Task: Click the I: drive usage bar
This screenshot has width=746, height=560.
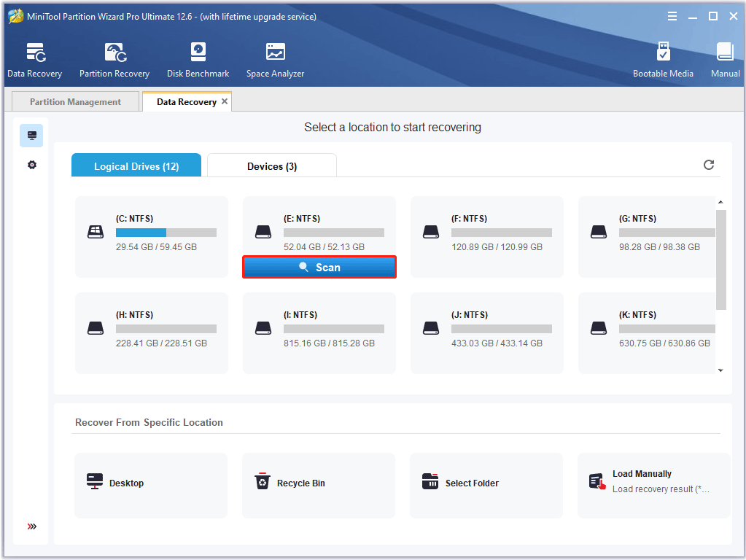Action: click(333, 329)
